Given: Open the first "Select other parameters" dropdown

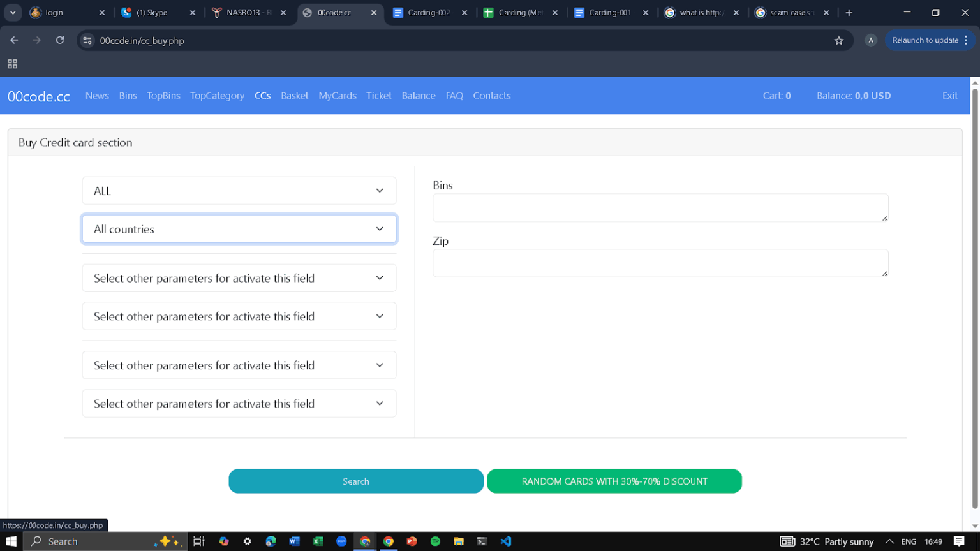Looking at the screenshot, I should click(x=239, y=277).
